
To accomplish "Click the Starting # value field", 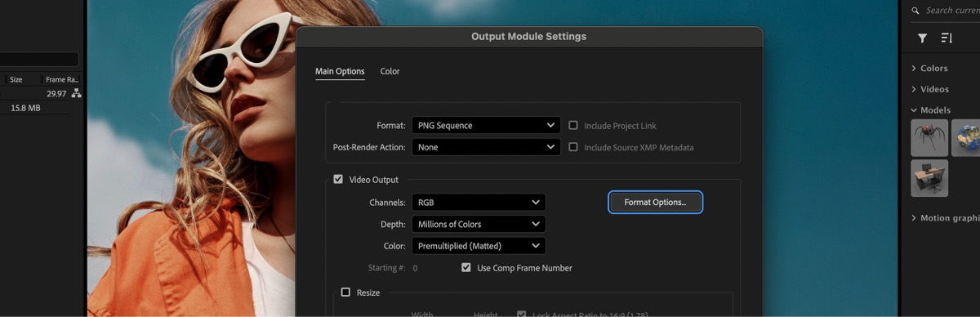I will (415, 268).
